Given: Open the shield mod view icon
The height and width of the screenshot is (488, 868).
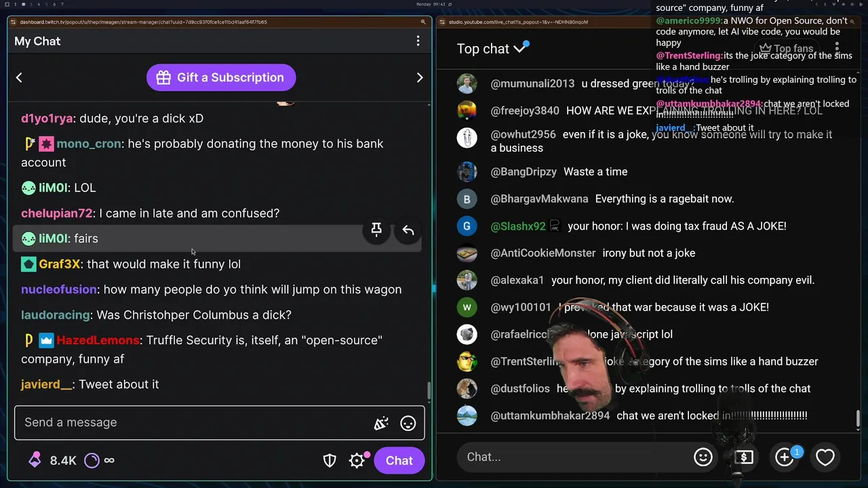Looking at the screenshot, I should pos(330,461).
